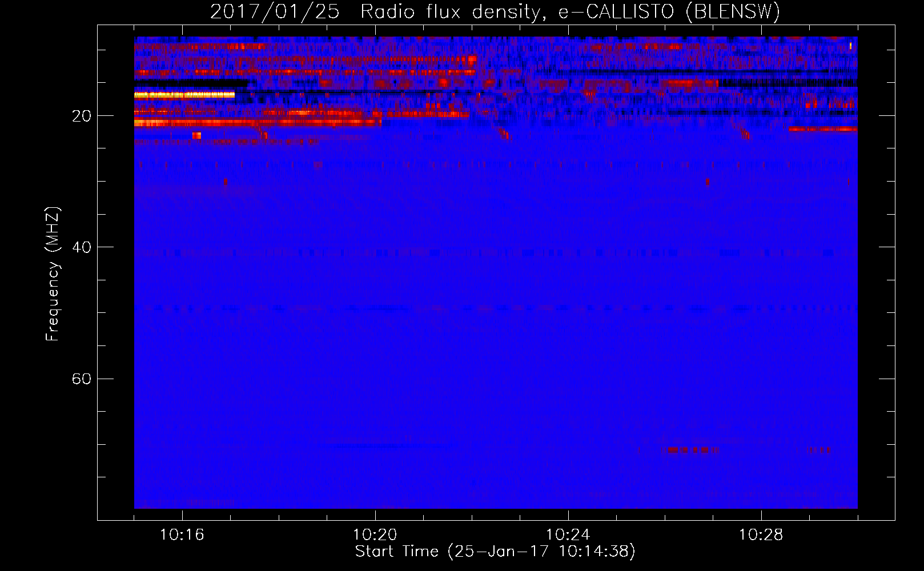Click the plot title '2017/01/25 Radio flux density'
The height and width of the screenshot is (571, 924).
pos(495,12)
